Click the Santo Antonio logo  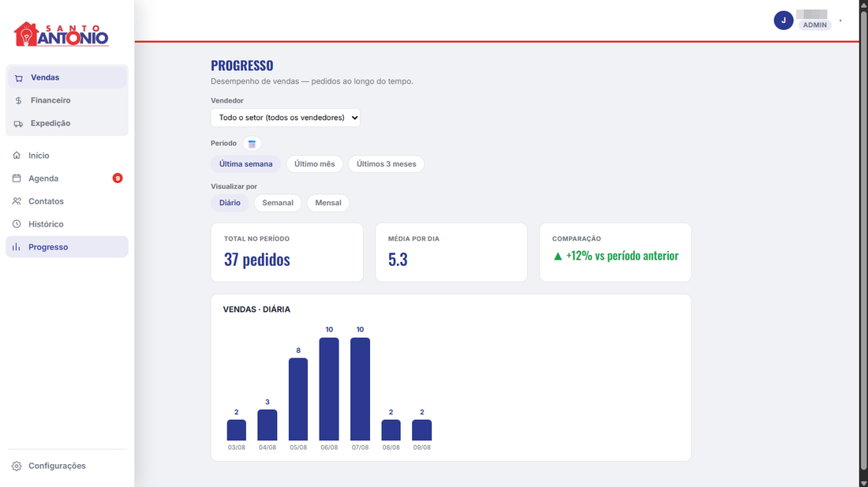point(61,34)
